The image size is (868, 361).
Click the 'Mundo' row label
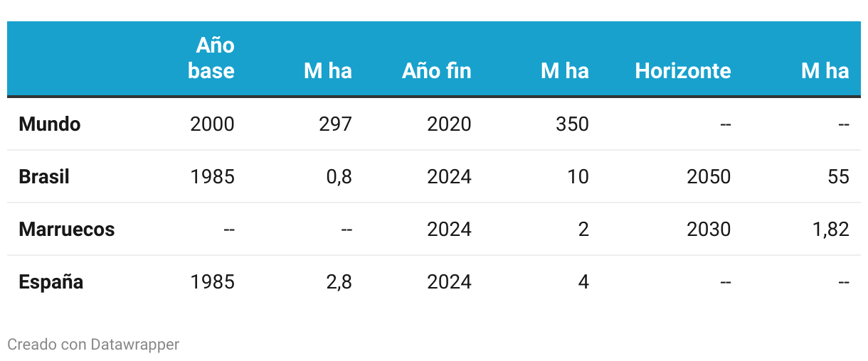tap(50, 124)
